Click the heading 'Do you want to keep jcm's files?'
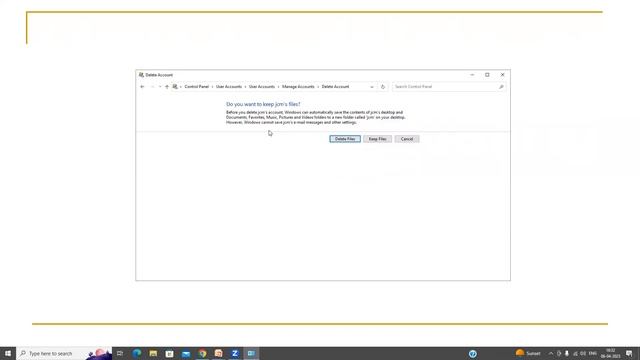Viewport: 640px width, 360px height. (263, 104)
